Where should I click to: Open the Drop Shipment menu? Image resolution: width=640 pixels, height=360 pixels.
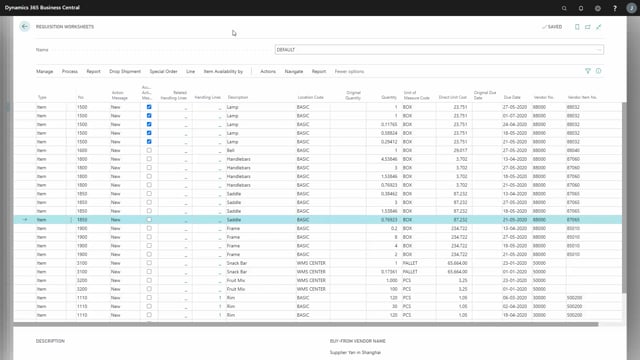pos(125,71)
